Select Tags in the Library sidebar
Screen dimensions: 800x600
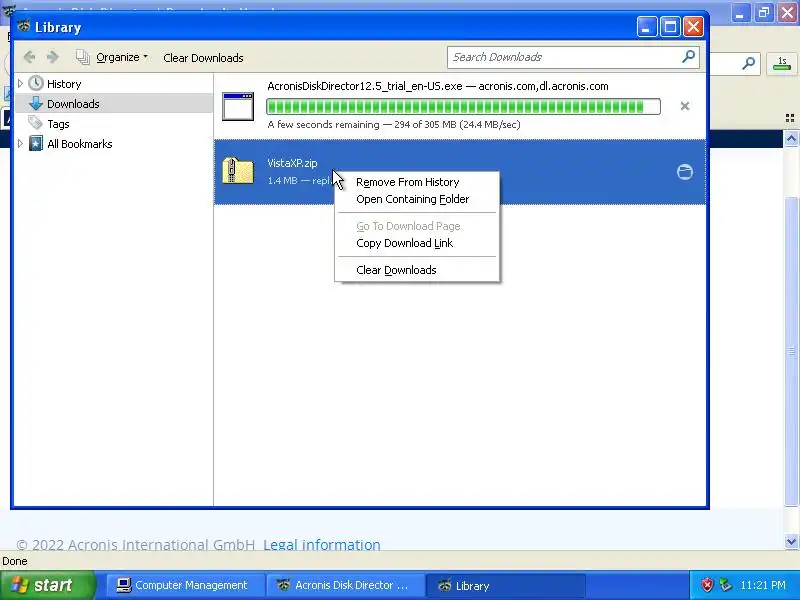(x=58, y=124)
